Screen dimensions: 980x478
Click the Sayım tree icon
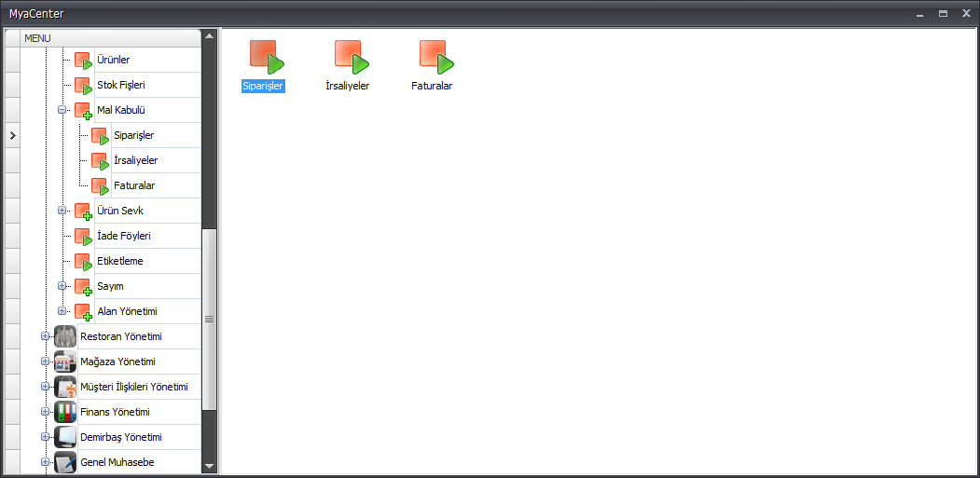84,287
